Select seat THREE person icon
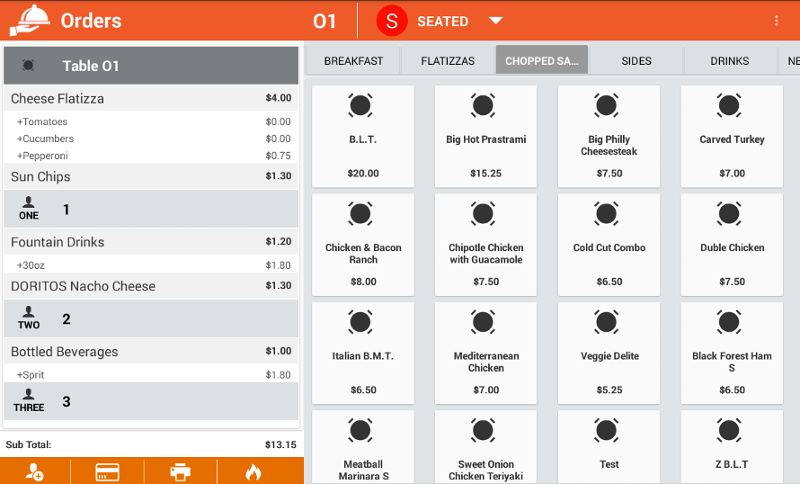Viewport: 800px width, 484px height. coord(29,400)
